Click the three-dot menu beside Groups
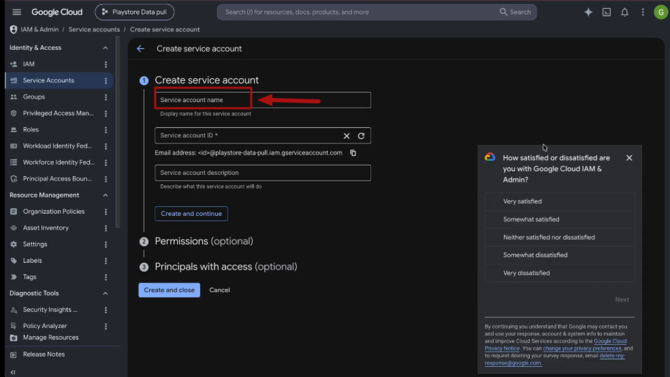This screenshot has width=670, height=377. [x=106, y=97]
